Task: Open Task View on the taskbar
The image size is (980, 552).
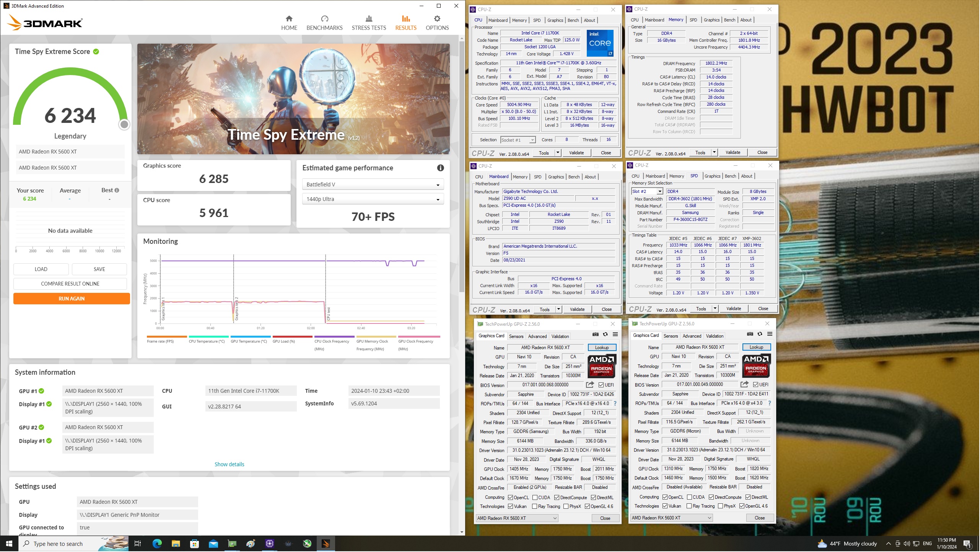Action: click(138, 544)
